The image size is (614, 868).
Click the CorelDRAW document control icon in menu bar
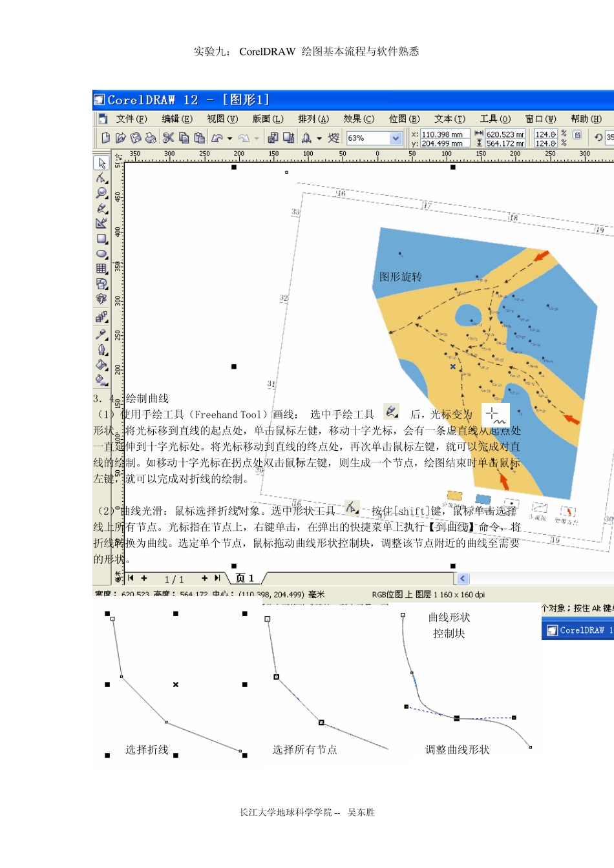tap(103, 119)
